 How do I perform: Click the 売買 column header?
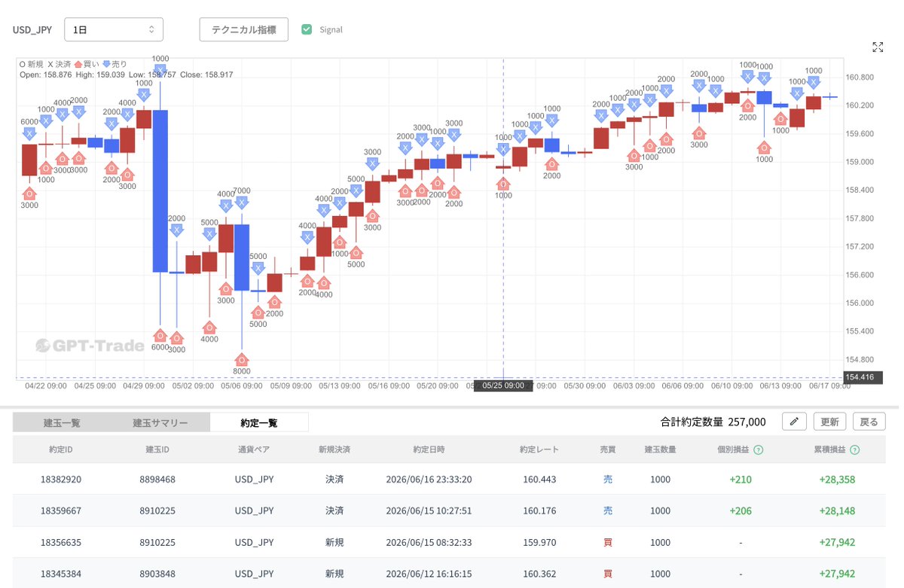[607, 449]
